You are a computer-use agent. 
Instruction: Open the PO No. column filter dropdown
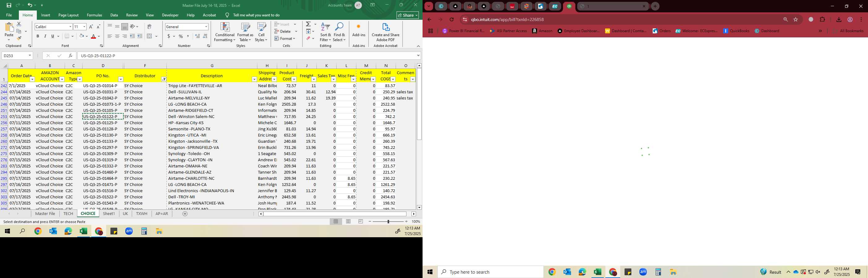tap(121, 79)
